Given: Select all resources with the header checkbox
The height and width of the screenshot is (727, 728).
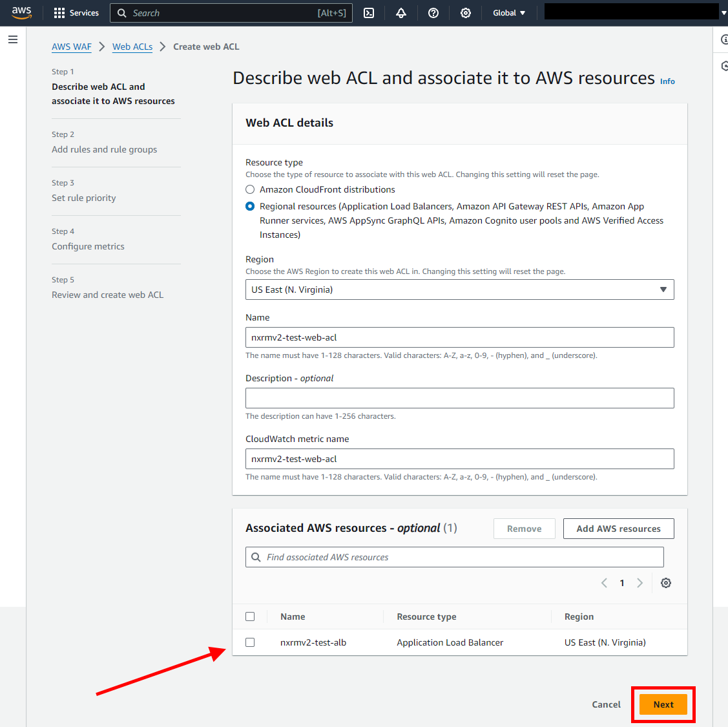Looking at the screenshot, I should pos(250,616).
